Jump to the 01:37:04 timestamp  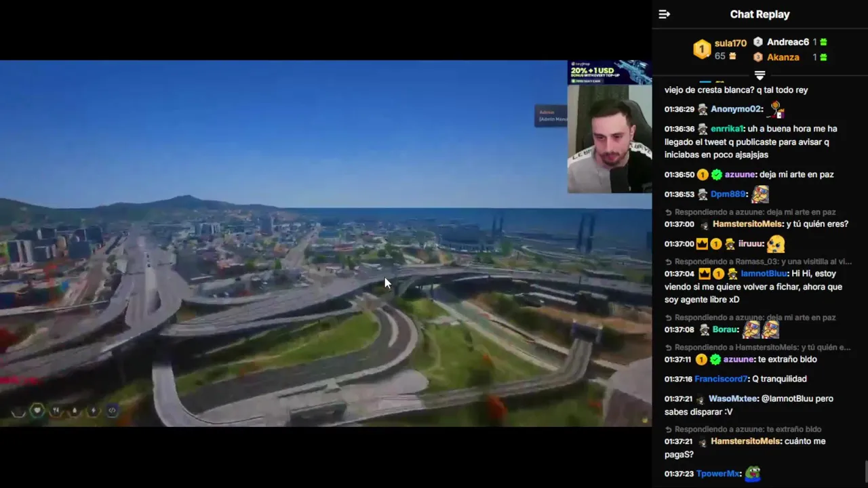tap(679, 274)
